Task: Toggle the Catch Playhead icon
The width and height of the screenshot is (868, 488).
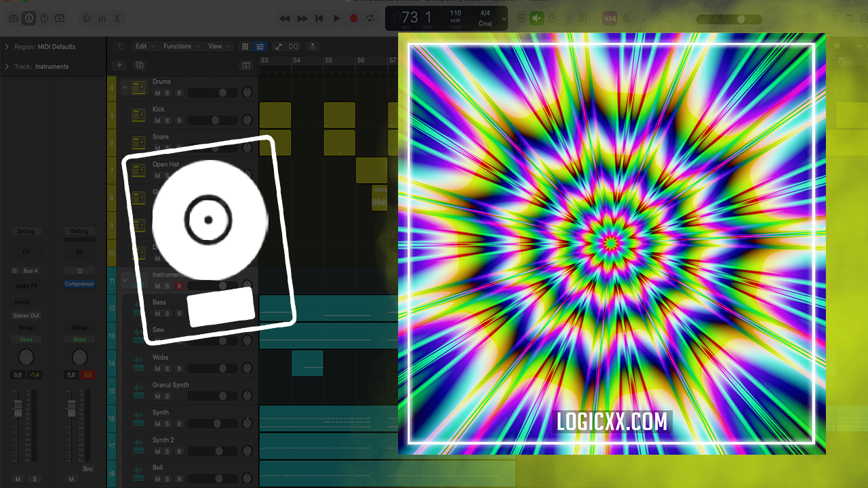Action: pos(313,46)
